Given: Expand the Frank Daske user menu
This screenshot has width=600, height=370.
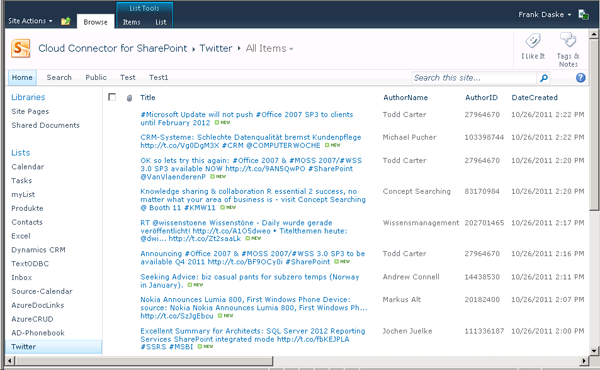Looking at the screenshot, I should point(545,15).
